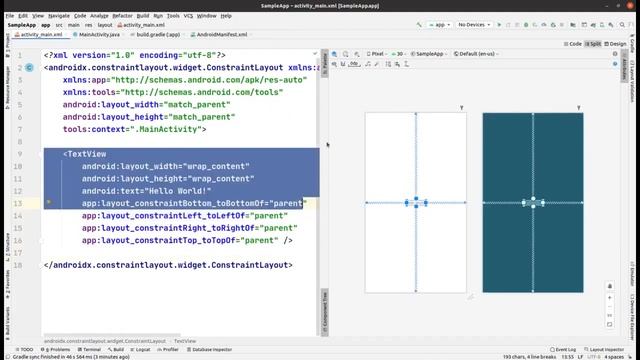Open the Resource Manager tool window

tap(7, 88)
